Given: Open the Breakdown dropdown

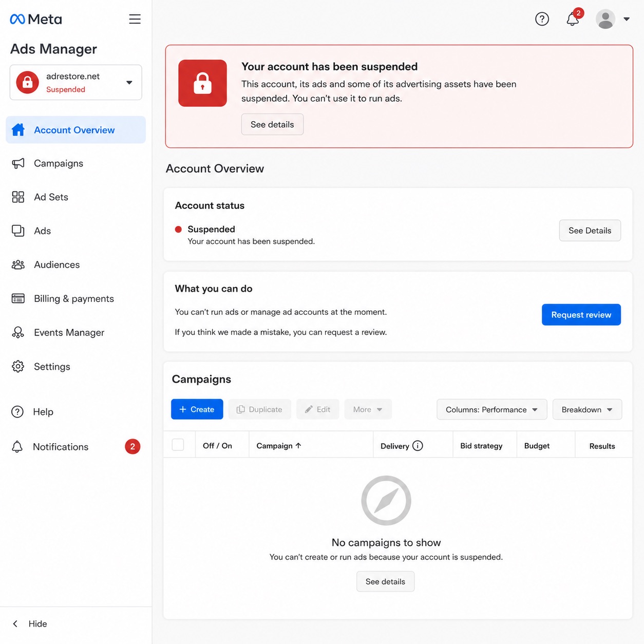Looking at the screenshot, I should [588, 409].
